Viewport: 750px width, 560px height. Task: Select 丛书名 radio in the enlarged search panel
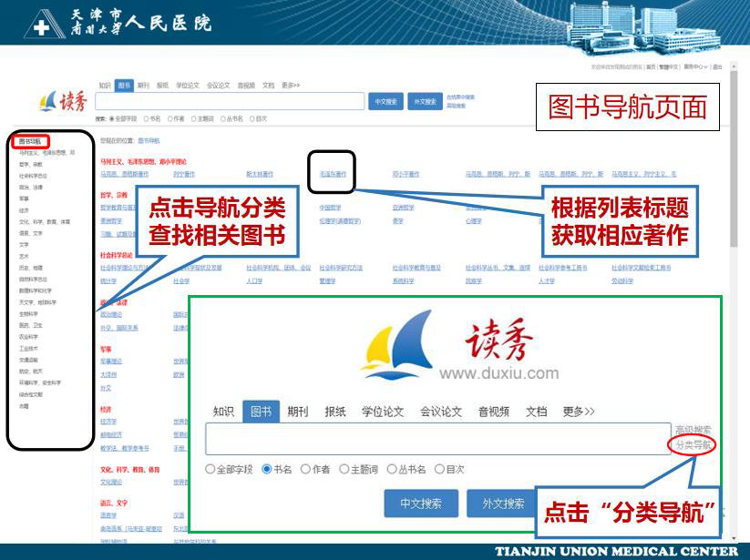(x=392, y=469)
